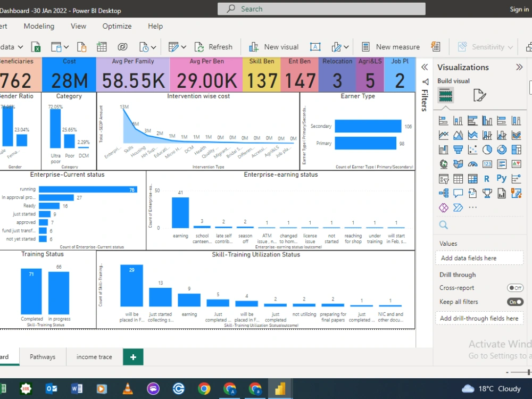Viewport: 532px width, 399px height.
Task: Turn off the Keep all filters toggle
Action: (515, 301)
